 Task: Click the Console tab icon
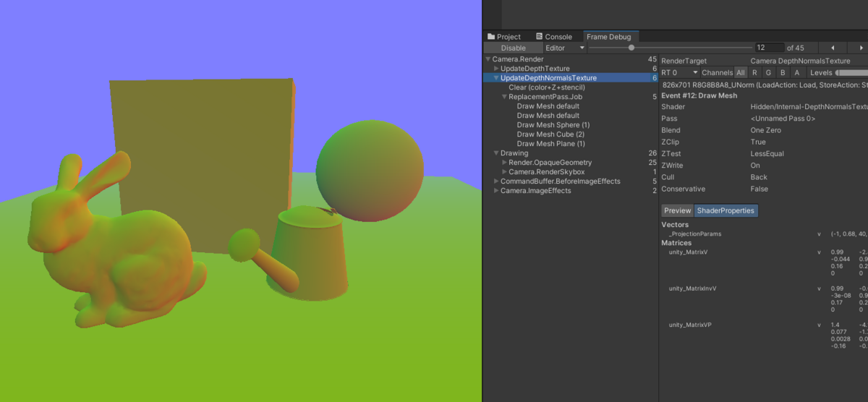pyautogui.click(x=540, y=37)
